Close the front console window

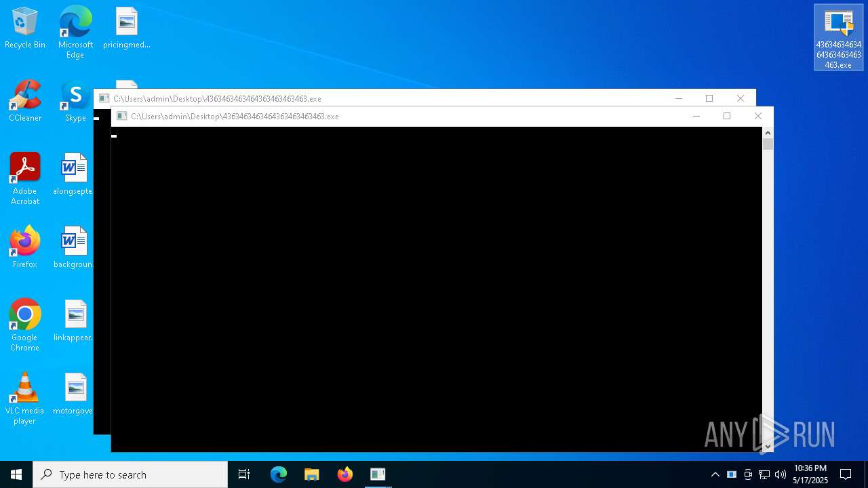758,116
